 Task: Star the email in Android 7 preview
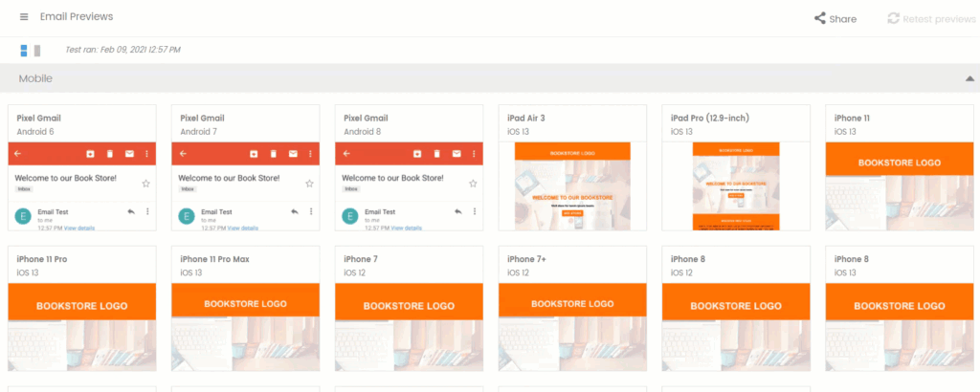point(310,183)
